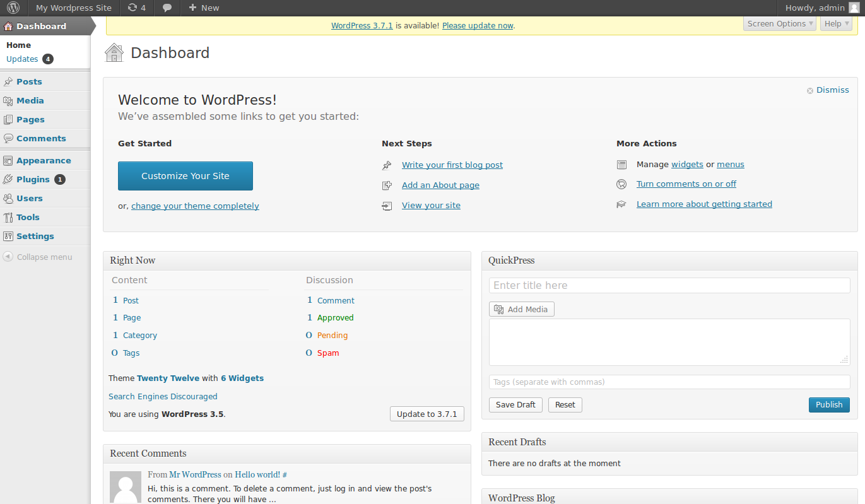Open the Turn comments on or off link
Image resolution: width=865 pixels, height=504 pixels.
[686, 184]
